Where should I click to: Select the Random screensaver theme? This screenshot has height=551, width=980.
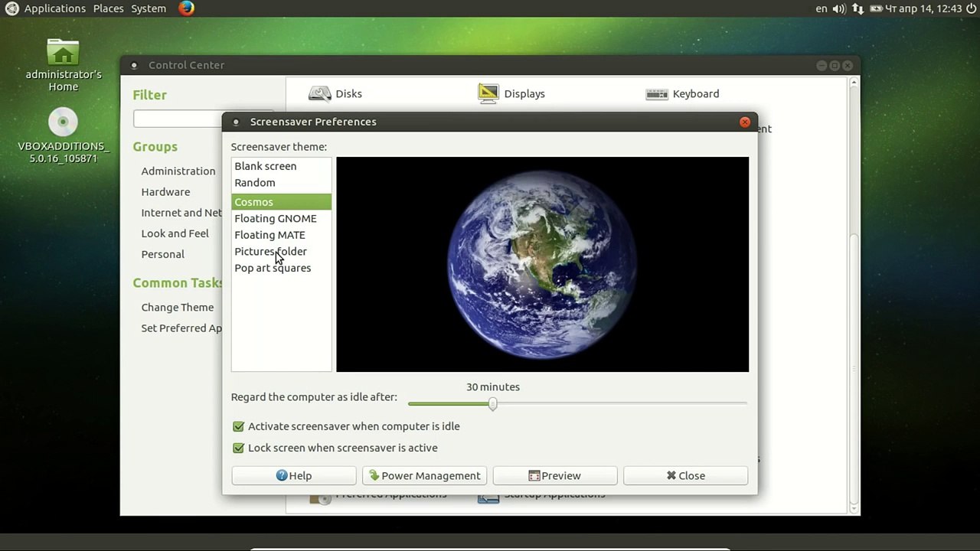tap(281, 183)
